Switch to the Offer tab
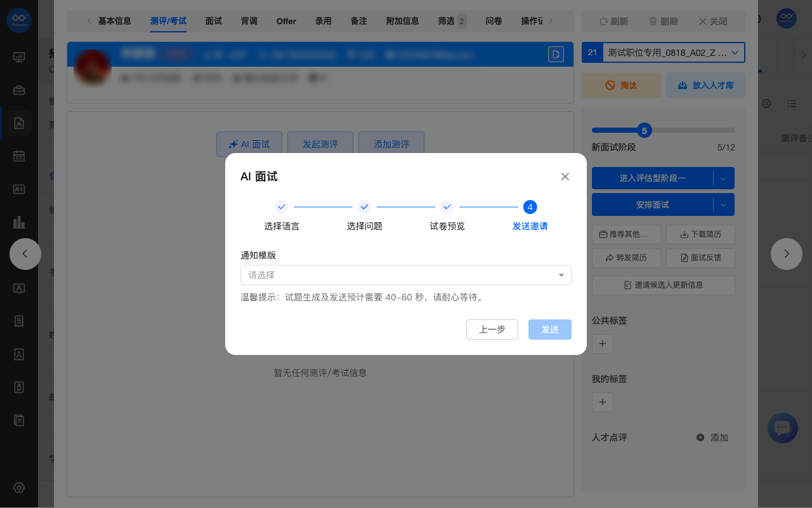Screen dimensions: 812x508 (x=286, y=21)
